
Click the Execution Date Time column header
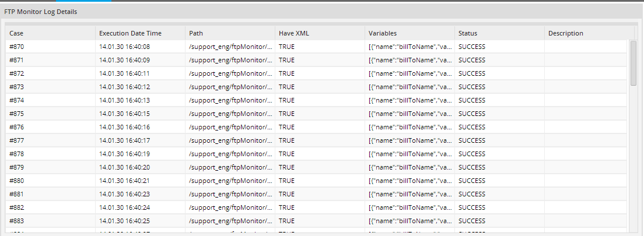coord(140,33)
